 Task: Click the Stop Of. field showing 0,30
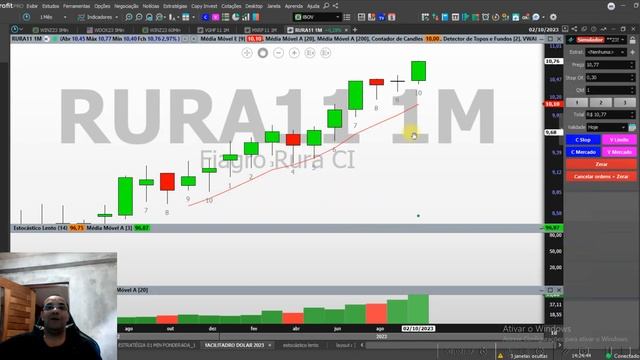tap(610, 78)
